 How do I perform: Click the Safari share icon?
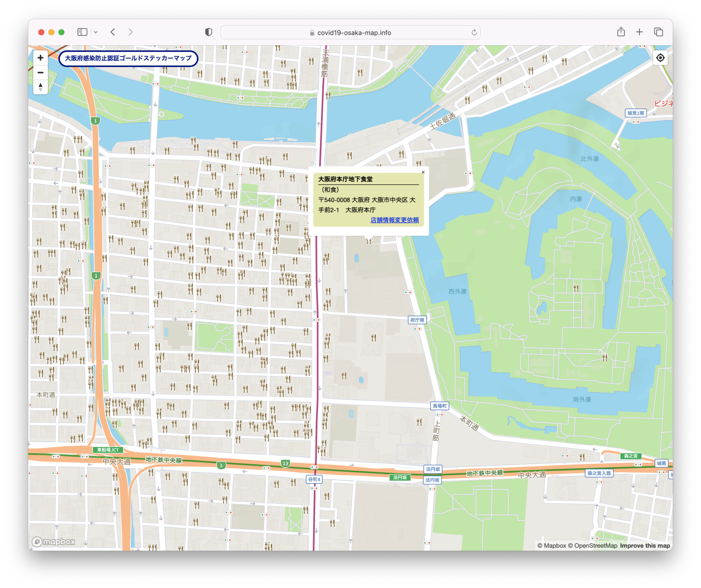click(621, 32)
